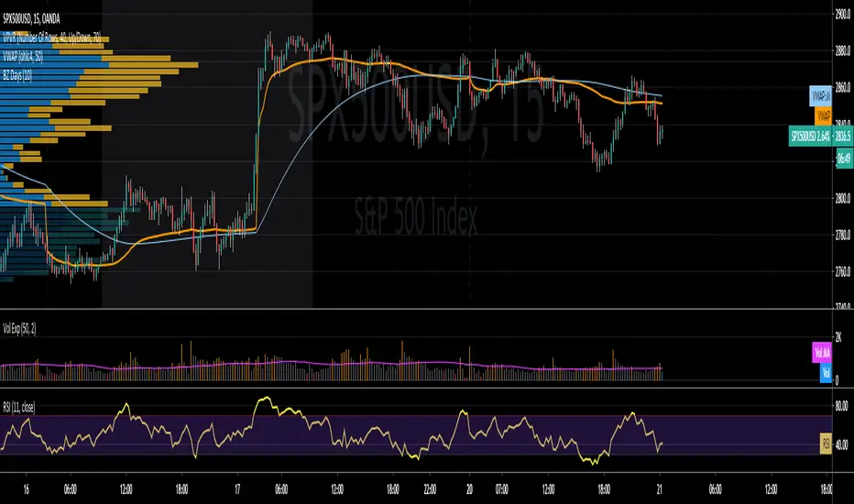Click the 2880.0 price axis value
Image resolution: width=854 pixels, height=504 pixels.
(x=842, y=50)
